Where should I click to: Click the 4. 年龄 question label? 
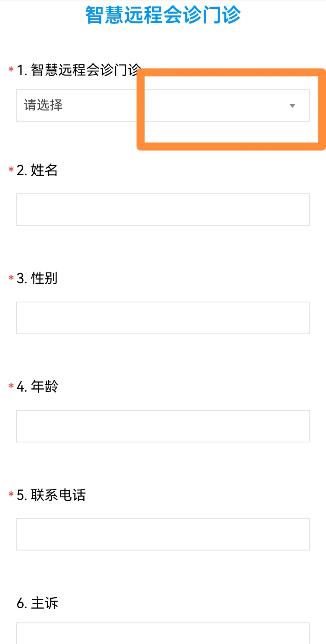tap(37, 387)
